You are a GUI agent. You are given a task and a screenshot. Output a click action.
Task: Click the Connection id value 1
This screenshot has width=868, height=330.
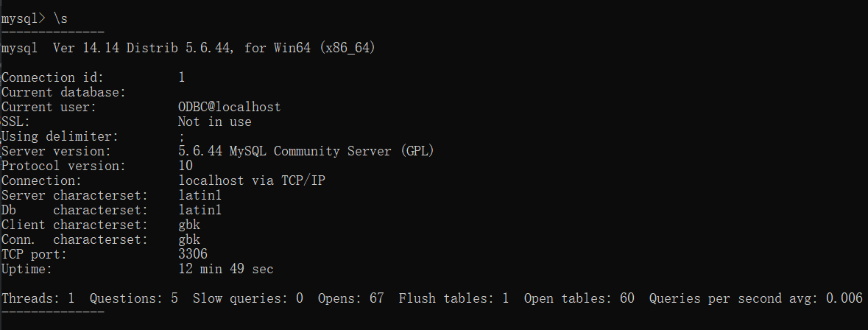(x=182, y=77)
